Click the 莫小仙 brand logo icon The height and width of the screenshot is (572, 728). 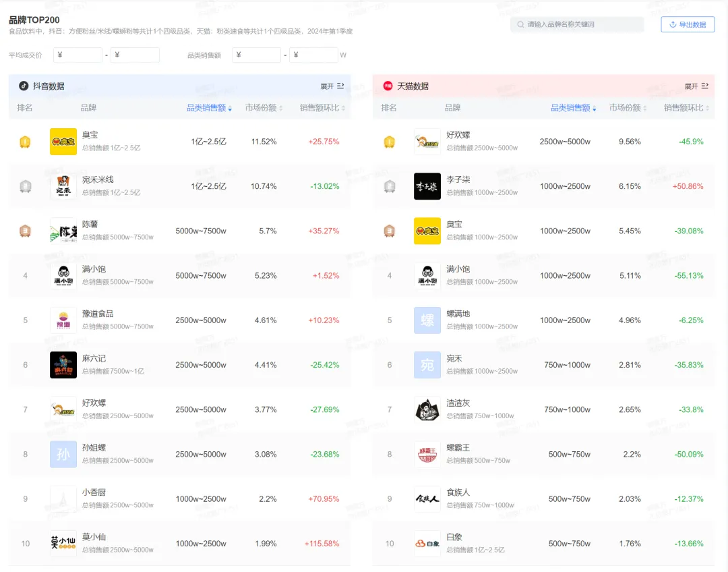coord(63,544)
